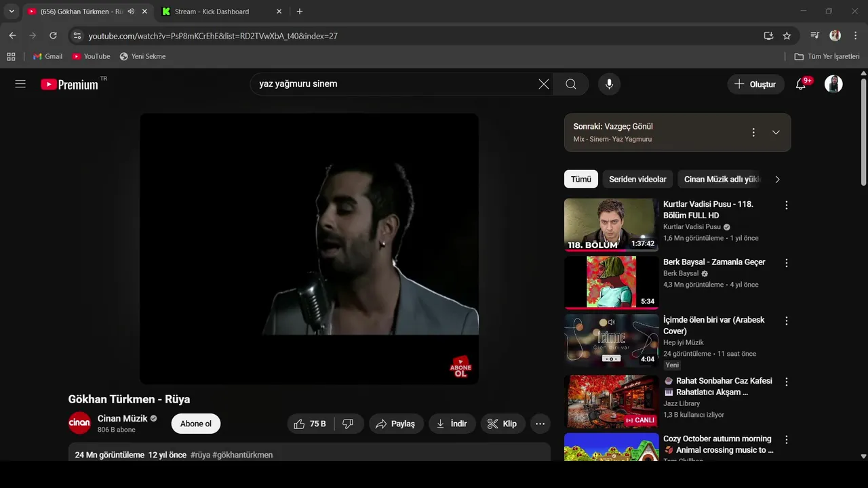This screenshot has width=868, height=488.
Task: Select the Tümü filter chip
Action: tap(580, 179)
